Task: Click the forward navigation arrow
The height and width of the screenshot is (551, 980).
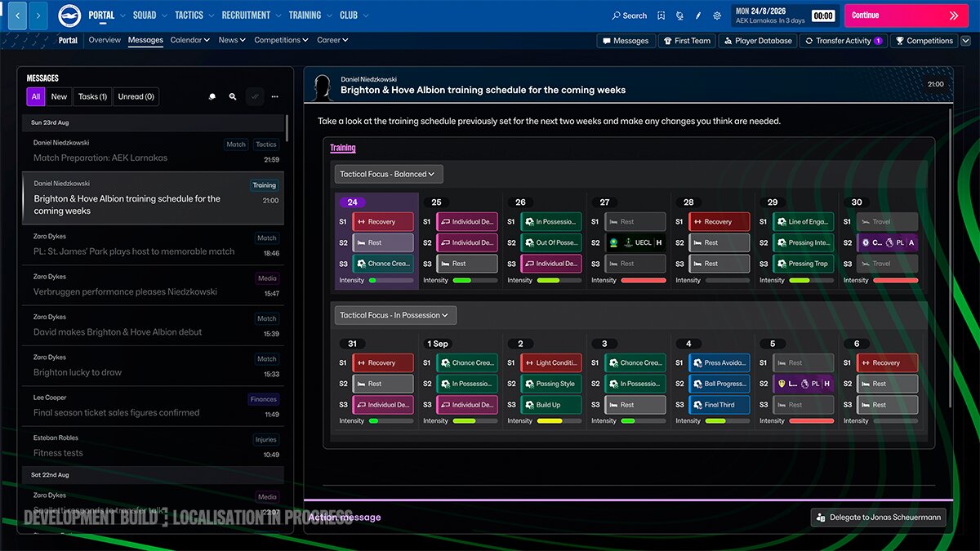Action: pyautogui.click(x=38, y=16)
